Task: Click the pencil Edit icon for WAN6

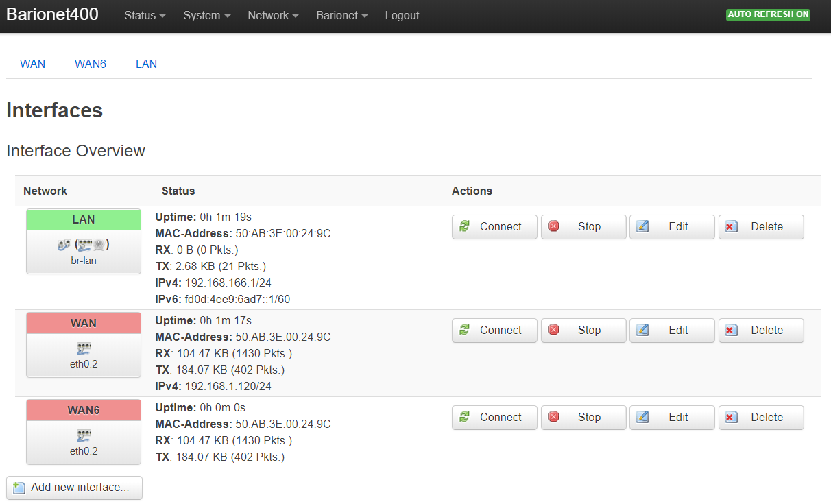Action: [x=642, y=417]
